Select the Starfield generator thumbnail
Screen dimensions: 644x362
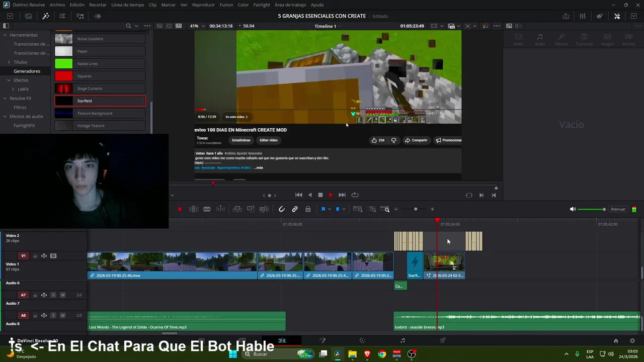64,101
